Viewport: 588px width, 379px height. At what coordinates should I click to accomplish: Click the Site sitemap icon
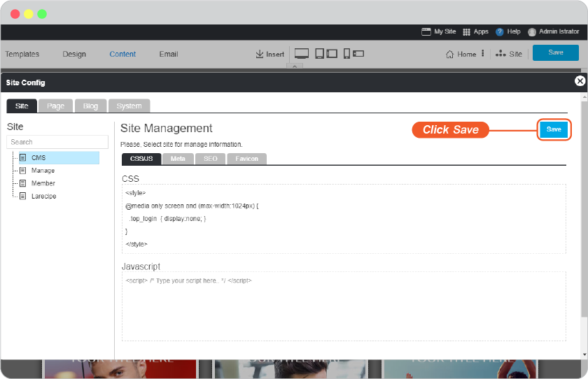pyautogui.click(x=500, y=54)
